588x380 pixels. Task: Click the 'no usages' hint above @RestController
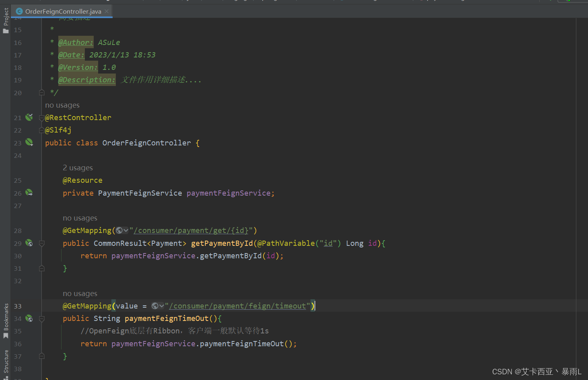point(62,105)
